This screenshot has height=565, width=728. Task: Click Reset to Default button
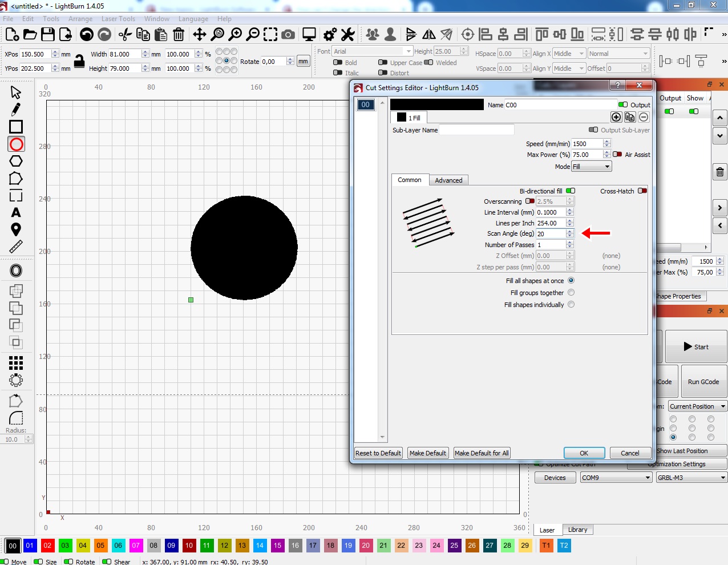tap(378, 453)
